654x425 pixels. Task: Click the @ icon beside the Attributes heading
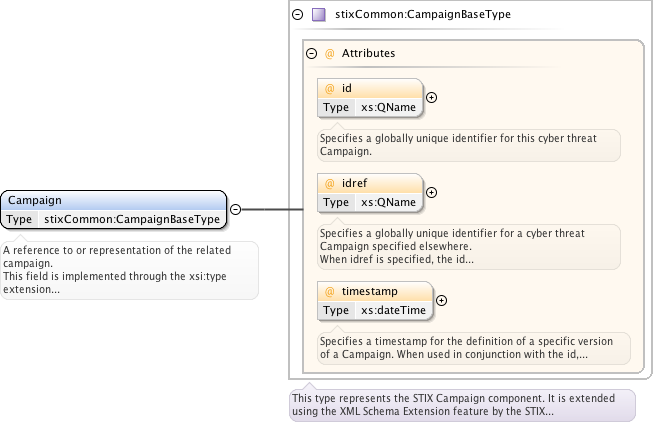[329, 53]
